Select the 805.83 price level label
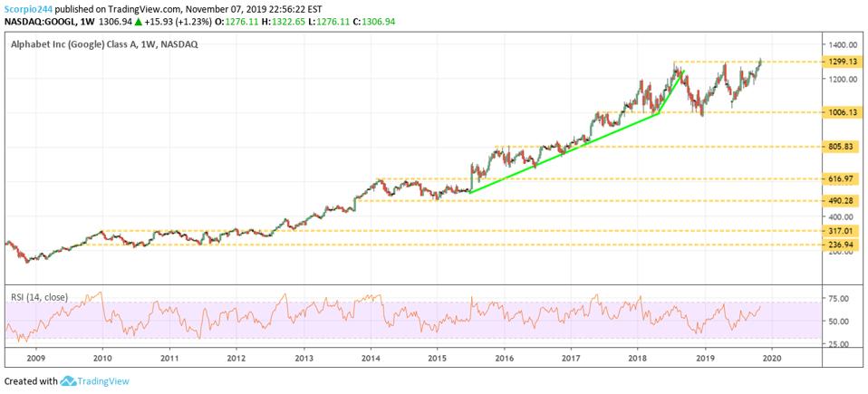 click(839, 147)
